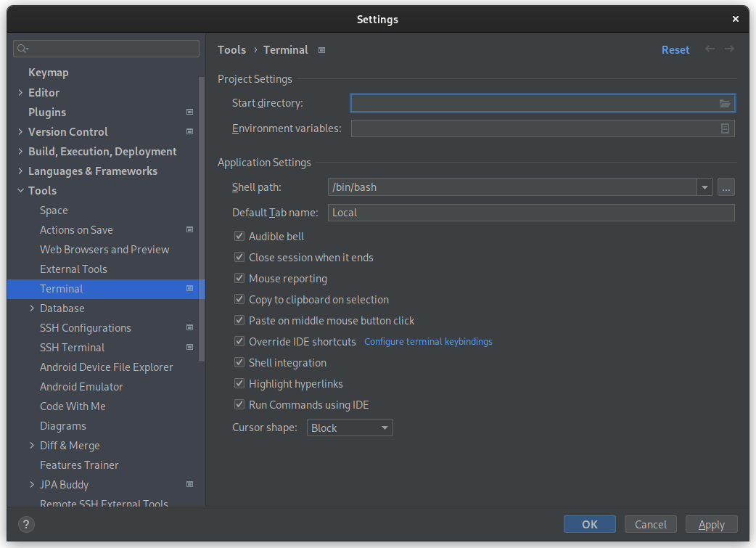Screen dimensions: 756x548
Task: Open environment variables editor list icon
Action: 725,128
